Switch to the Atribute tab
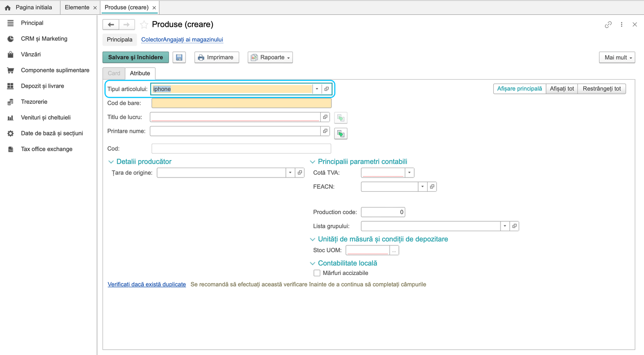Viewport: 644px width, 355px height. point(140,73)
